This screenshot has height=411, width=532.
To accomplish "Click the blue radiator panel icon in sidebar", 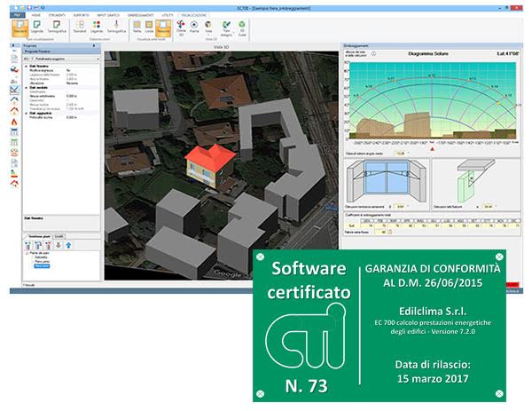I will pos(14,132).
